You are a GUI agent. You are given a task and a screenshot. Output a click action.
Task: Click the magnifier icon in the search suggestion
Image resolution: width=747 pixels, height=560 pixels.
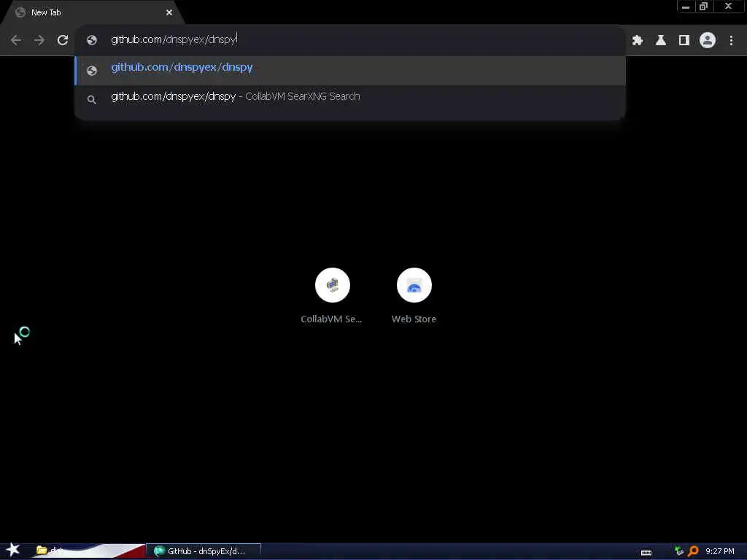click(x=92, y=99)
